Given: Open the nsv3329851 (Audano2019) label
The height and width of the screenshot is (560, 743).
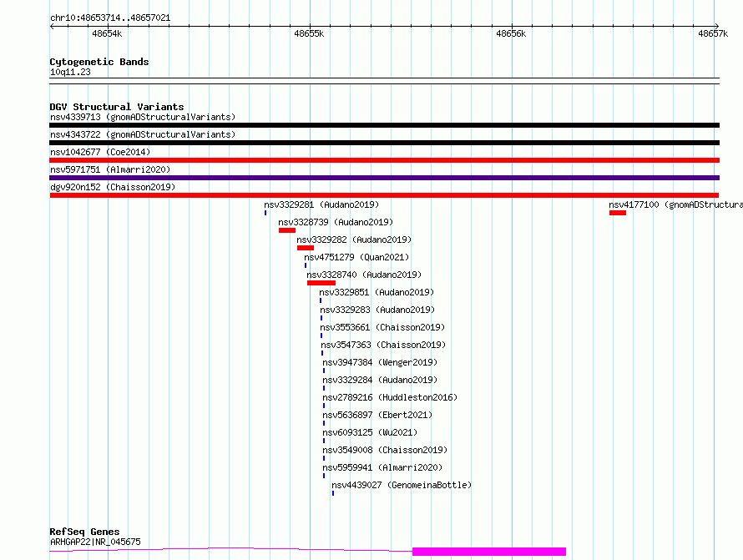Looking at the screenshot, I should click(x=377, y=292).
